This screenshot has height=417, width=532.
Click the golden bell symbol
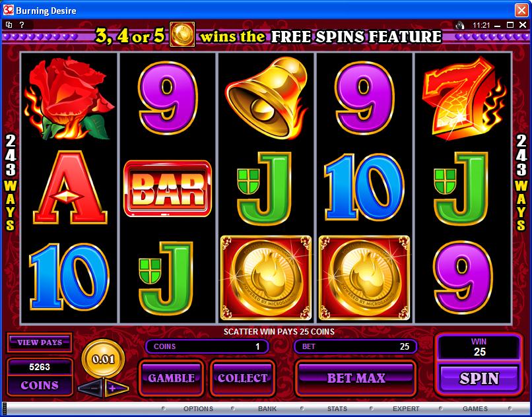click(267, 98)
